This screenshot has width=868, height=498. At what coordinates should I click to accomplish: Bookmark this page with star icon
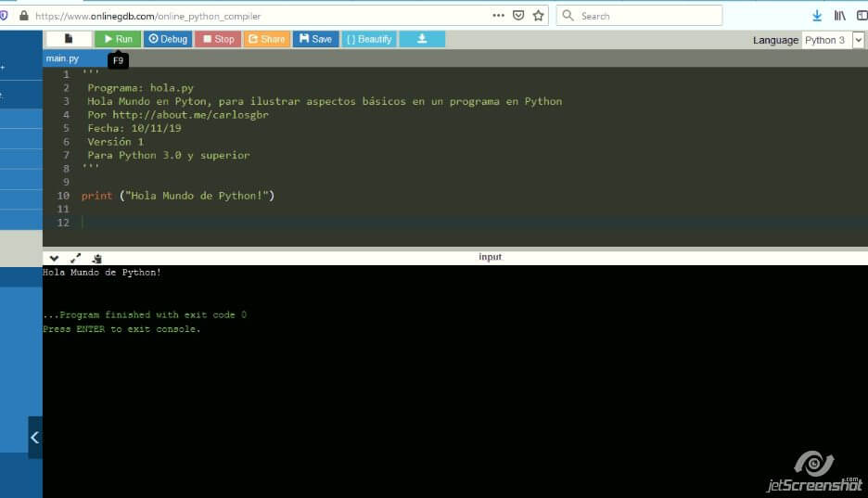[538, 16]
